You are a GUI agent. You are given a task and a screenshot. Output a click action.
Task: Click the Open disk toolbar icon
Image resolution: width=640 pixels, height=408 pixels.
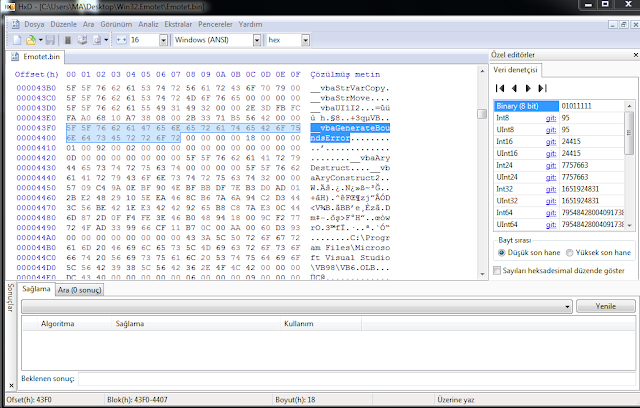82,40
